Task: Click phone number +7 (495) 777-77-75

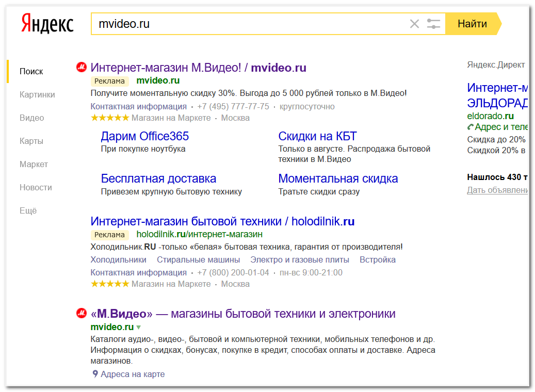Action: pyautogui.click(x=233, y=106)
